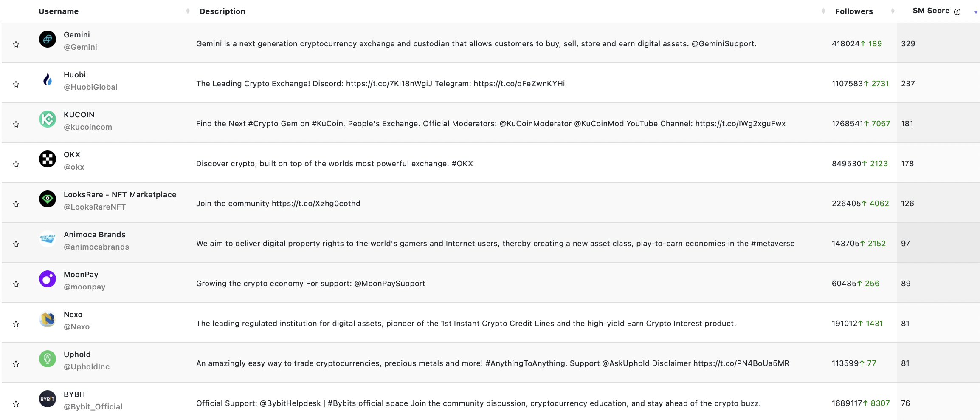The width and height of the screenshot is (980, 420).
Task: Click the OKX checkered logo
Action: 48,159
